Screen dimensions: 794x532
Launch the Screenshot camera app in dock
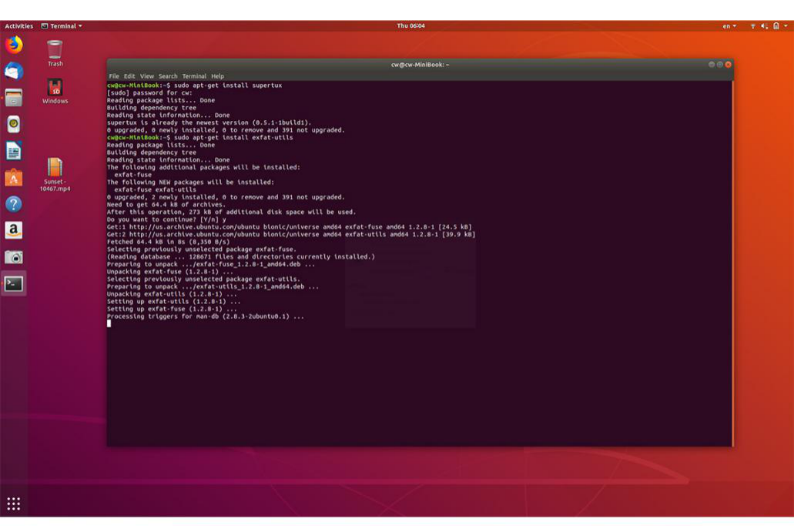(14, 257)
